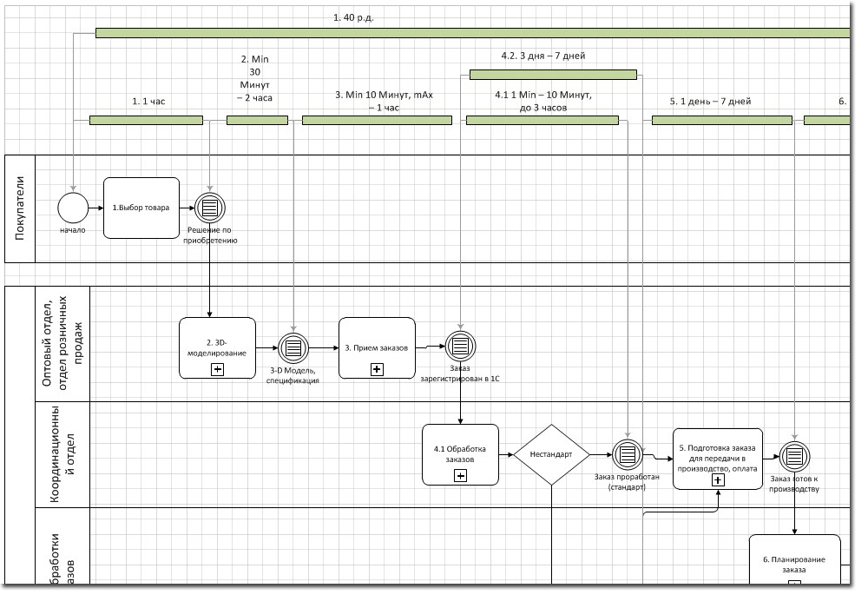Click the "Заказ готов к производству" event icon
868x608 pixels.
coord(794,455)
